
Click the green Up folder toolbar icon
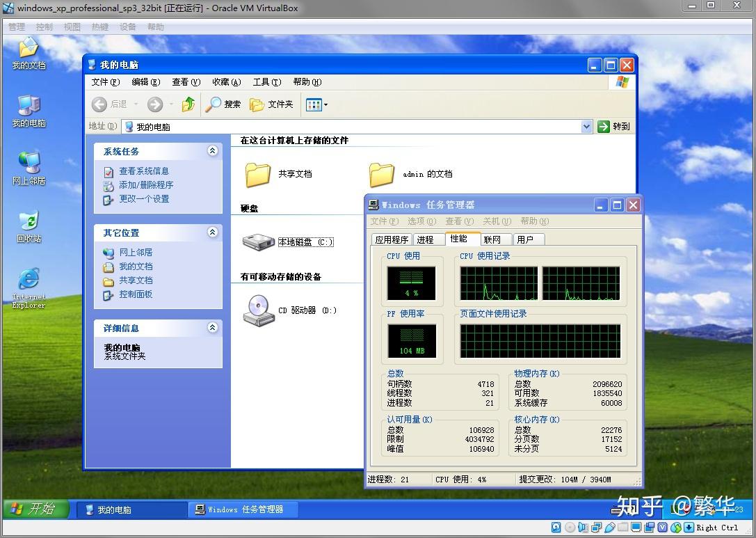click(x=188, y=104)
